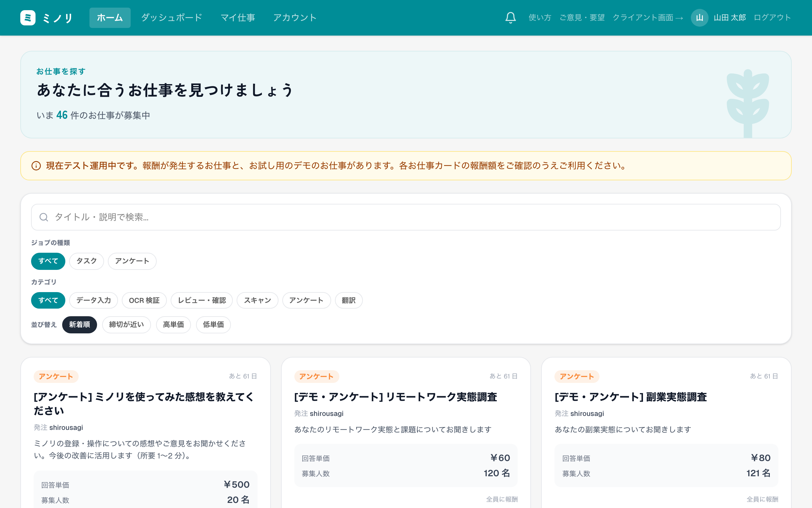Open the アカウント tab
The height and width of the screenshot is (508, 812).
click(x=295, y=18)
